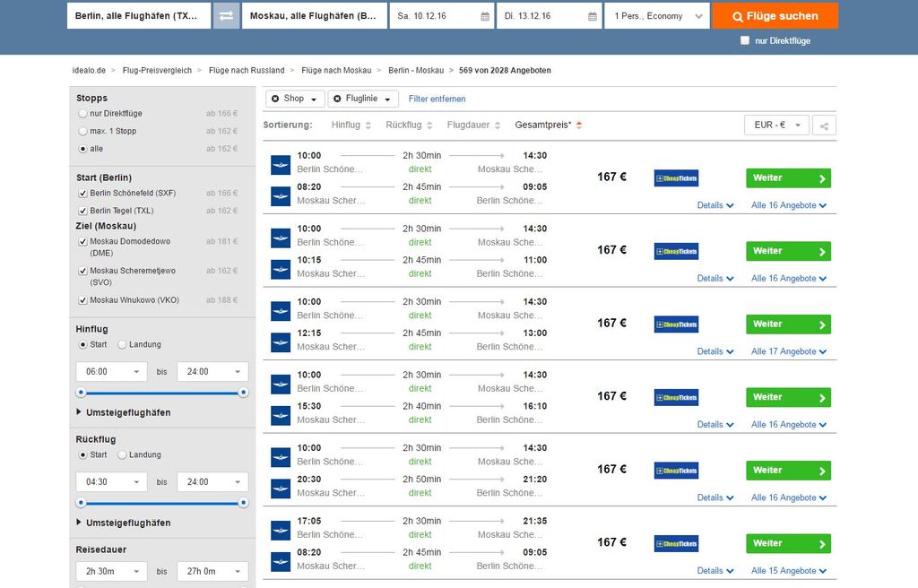Viewport: 918px width, 588px height.
Task: Enable the nur Direktflüge checkbox in header
Action: [745, 40]
